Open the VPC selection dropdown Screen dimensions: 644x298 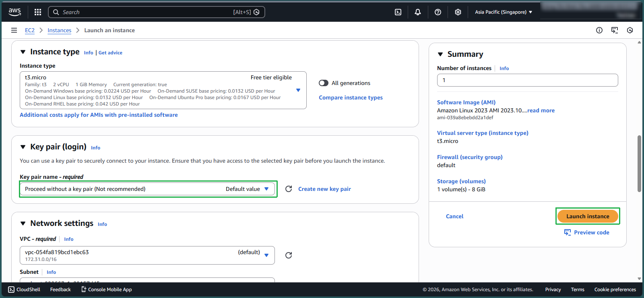click(x=147, y=255)
